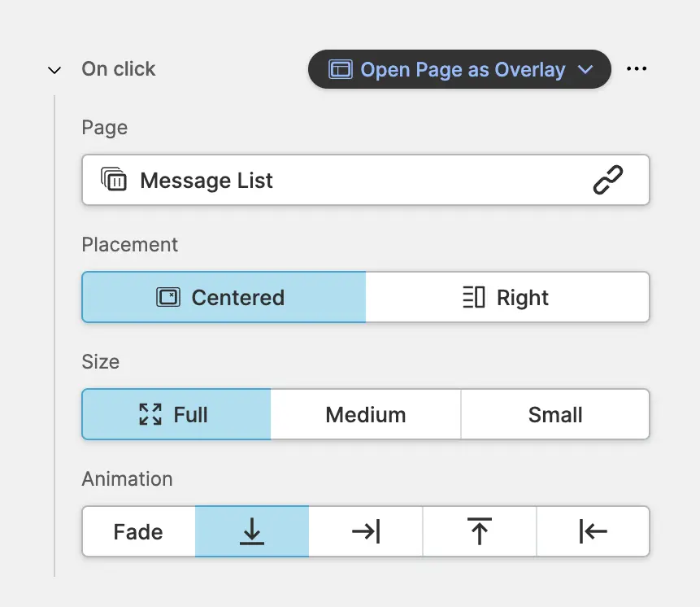
Task: Collapse the On click section chevron
Action: pyautogui.click(x=54, y=70)
